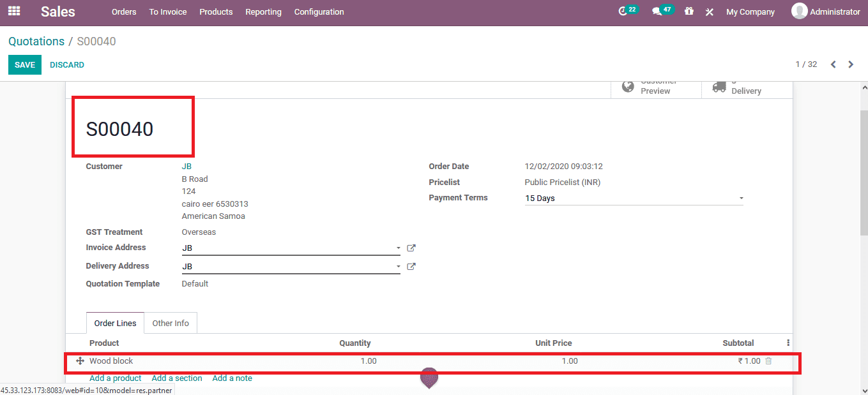Click the ₹ 1.00 subtotal cell
Viewport: 868px width, 395px height.
coord(749,361)
